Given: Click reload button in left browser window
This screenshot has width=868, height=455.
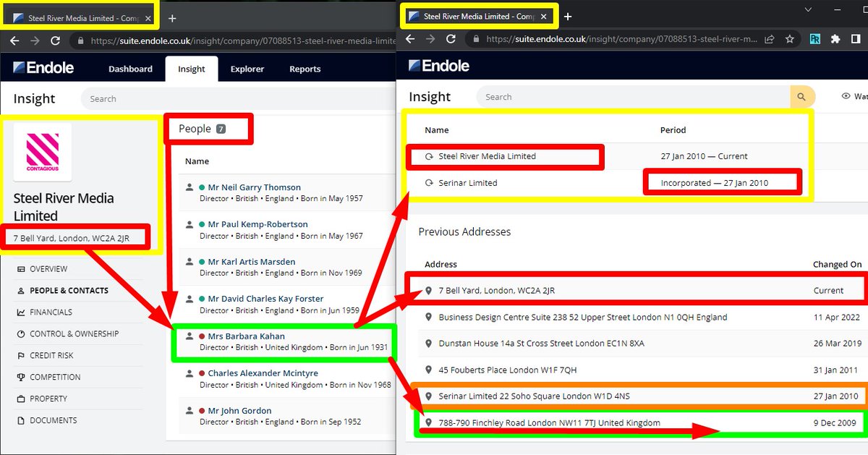Looking at the screenshot, I should coord(56,42).
